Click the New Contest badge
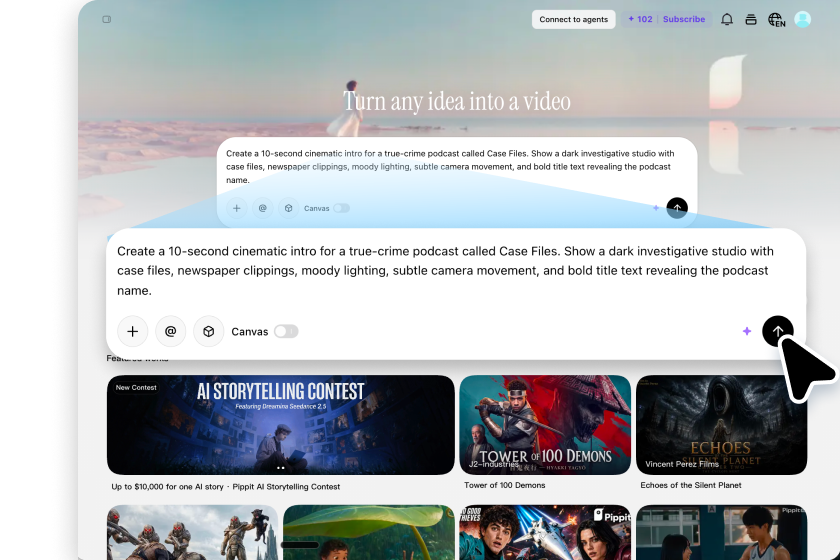The width and height of the screenshot is (840, 560). point(136,387)
